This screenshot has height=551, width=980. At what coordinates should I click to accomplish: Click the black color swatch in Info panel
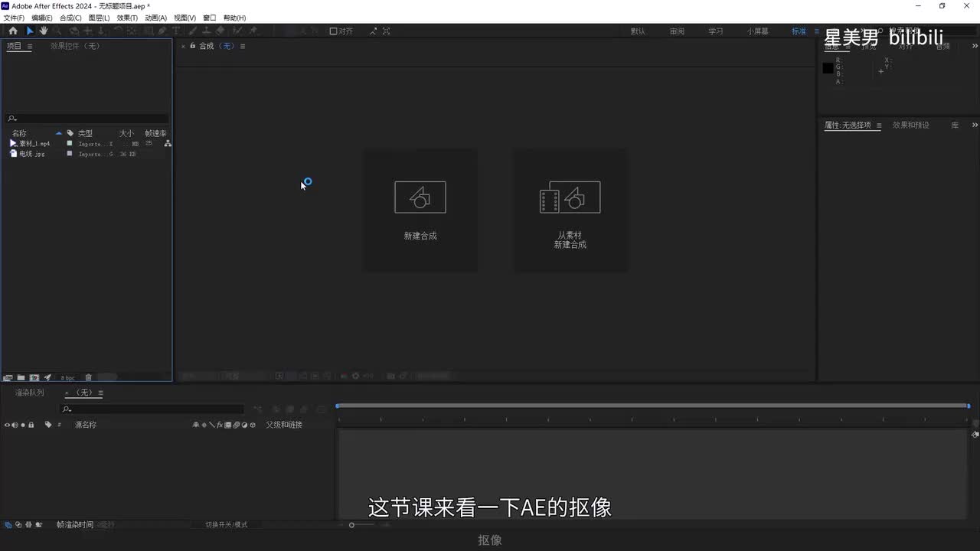pyautogui.click(x=828, y=68)
